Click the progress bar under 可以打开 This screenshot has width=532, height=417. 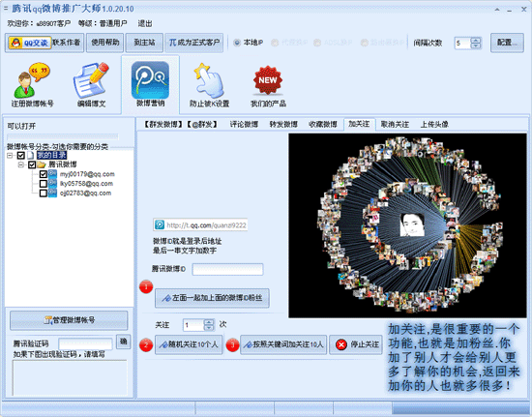63,136
